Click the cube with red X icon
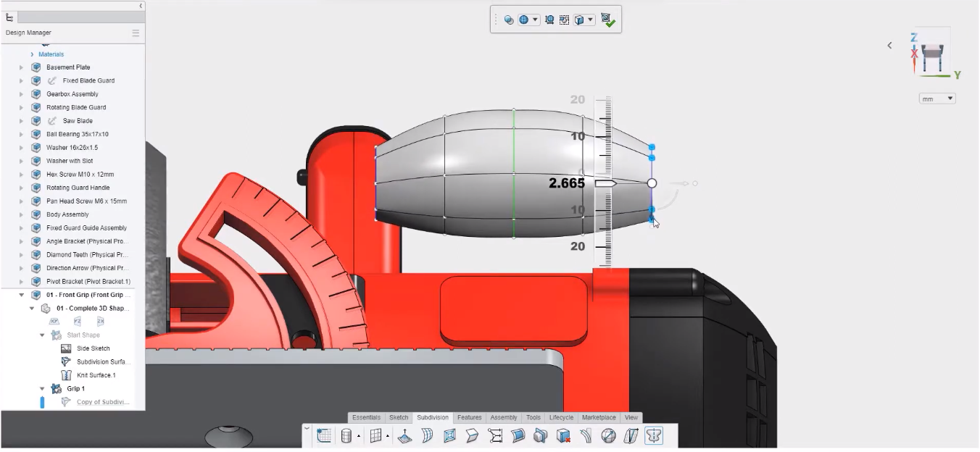 pos(562,435)
